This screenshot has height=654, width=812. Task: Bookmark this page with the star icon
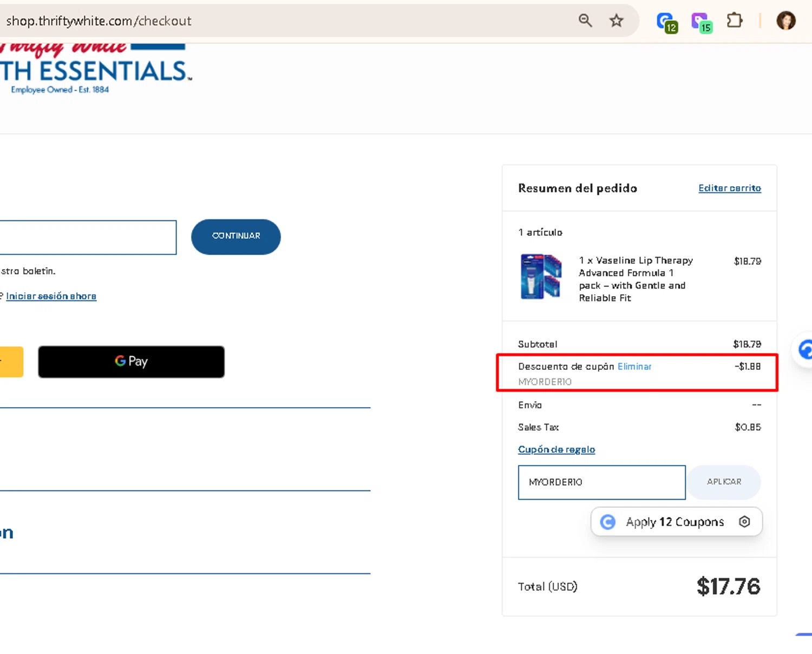(x=616, y=21)
